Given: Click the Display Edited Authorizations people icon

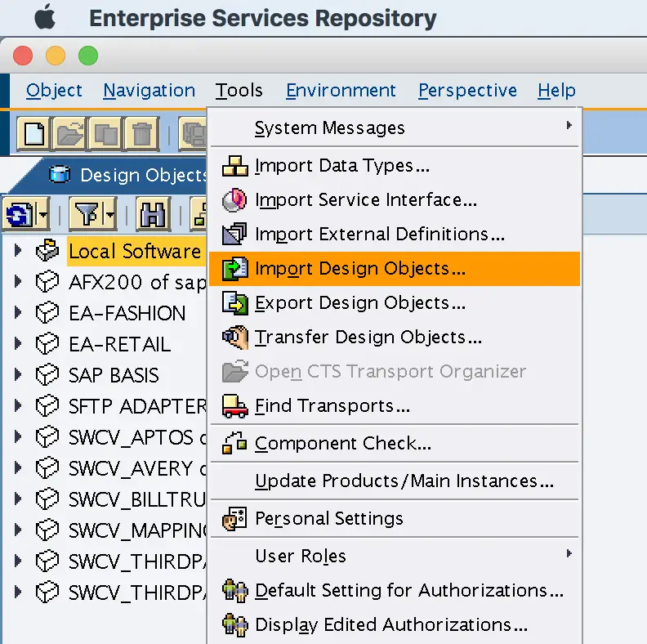Looking at the screenshot, I should 234,624.
